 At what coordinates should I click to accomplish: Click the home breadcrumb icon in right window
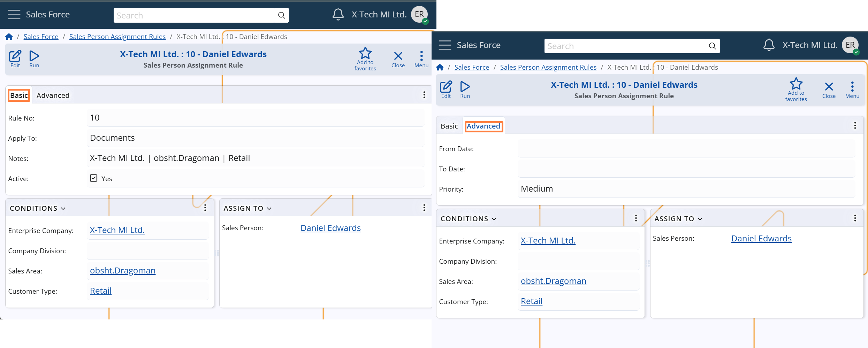440,67
